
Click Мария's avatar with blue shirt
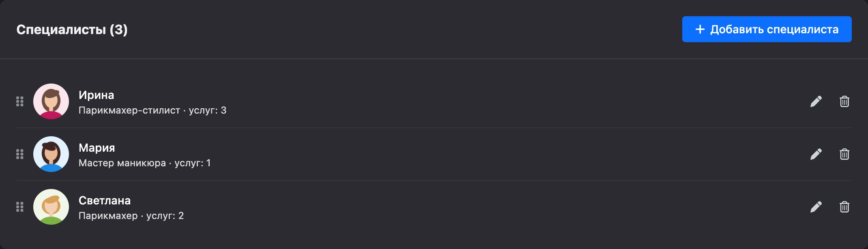click(51, 154)
